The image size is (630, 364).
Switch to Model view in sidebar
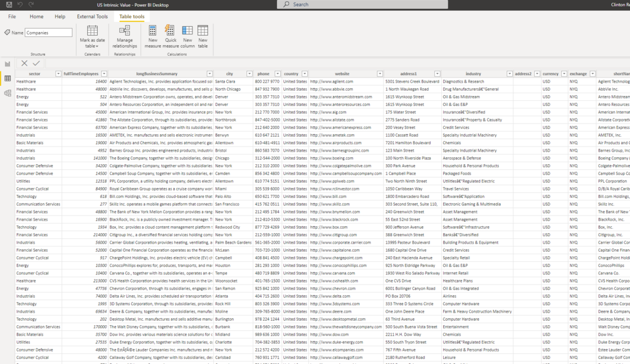(x=8, y=93)
